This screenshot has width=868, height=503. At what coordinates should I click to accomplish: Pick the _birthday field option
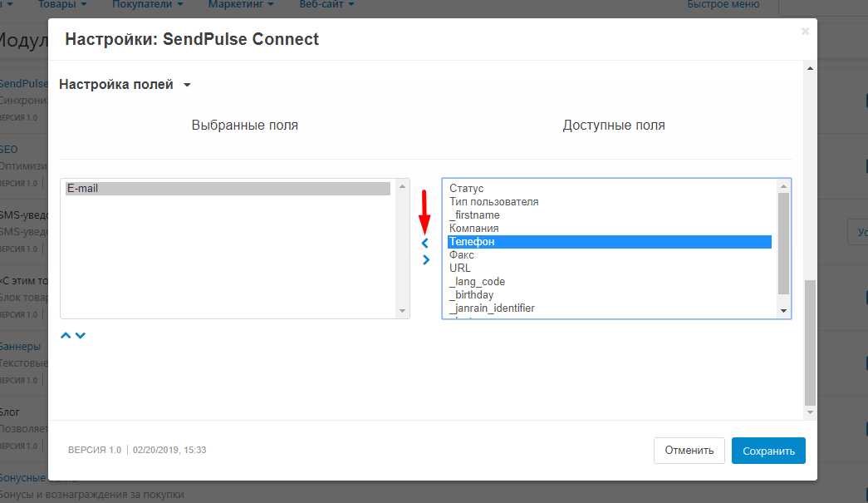pyautogui.click(x=472, y=295)
